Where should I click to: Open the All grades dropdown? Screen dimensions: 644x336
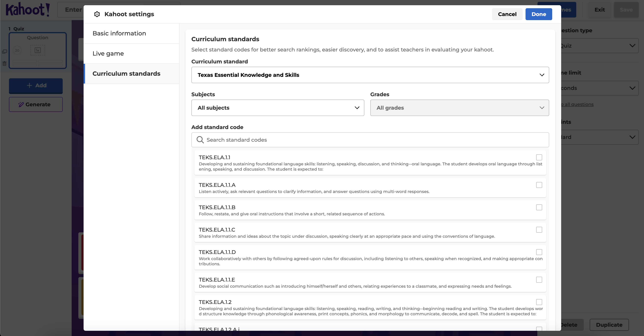[459, 108]
